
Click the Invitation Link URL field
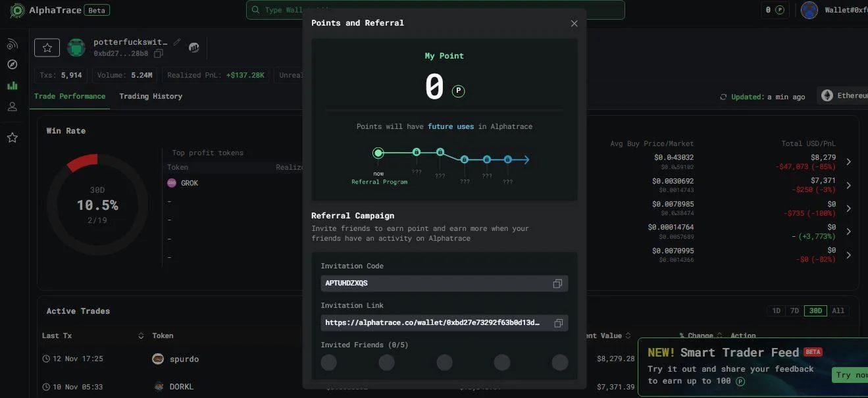tap(444, 323)
